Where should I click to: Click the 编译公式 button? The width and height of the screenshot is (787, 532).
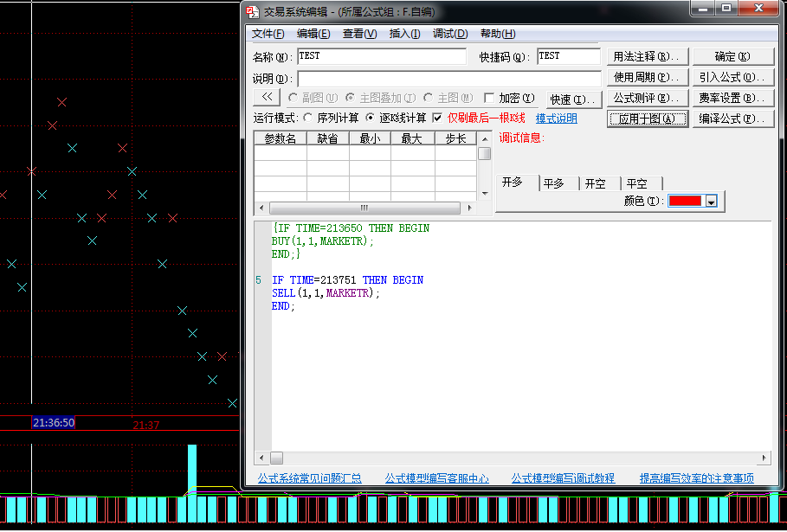click(732, 119)
